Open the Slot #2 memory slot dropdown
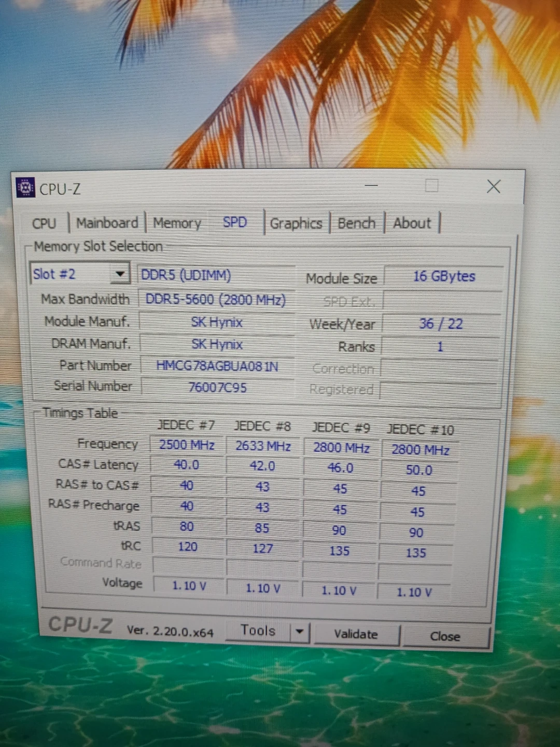Viewport: 560px width, 747px height. (x=80, y=273)
